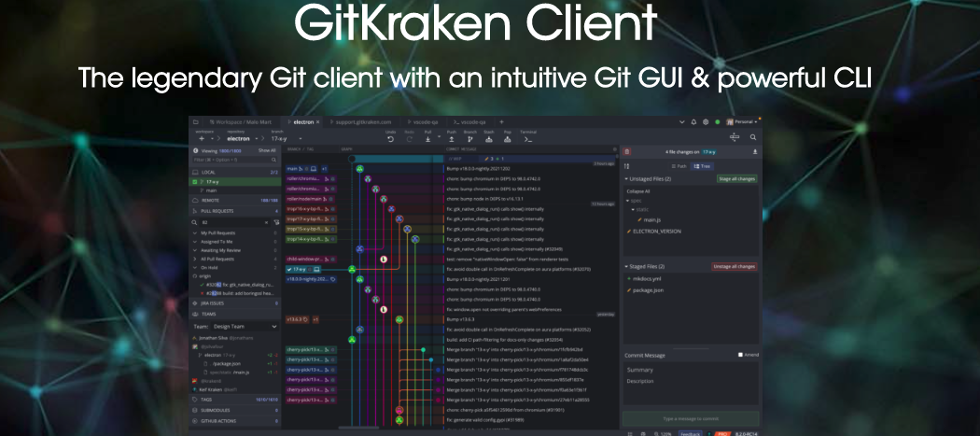
Task: Click Collapse All in unstaged files
Action: (638, 190)
